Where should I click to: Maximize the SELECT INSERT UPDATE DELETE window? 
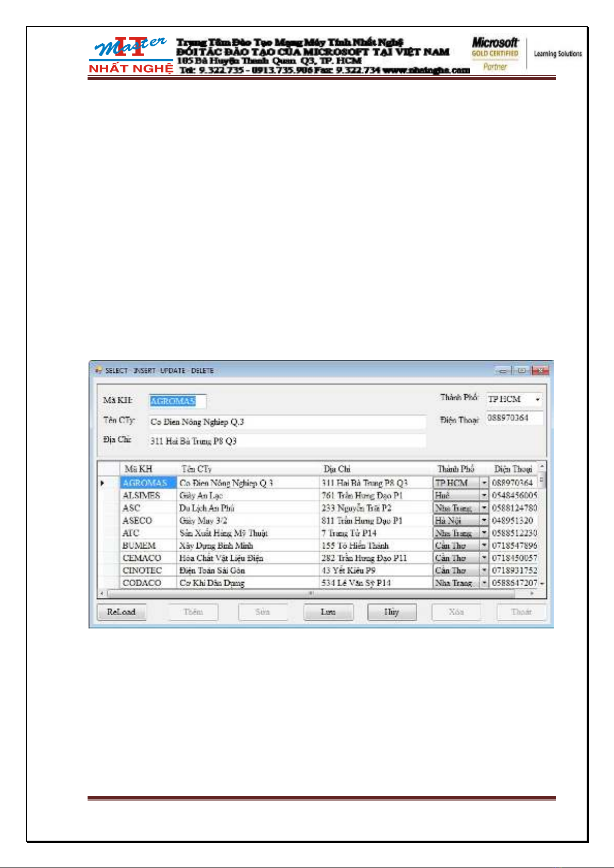521,370
